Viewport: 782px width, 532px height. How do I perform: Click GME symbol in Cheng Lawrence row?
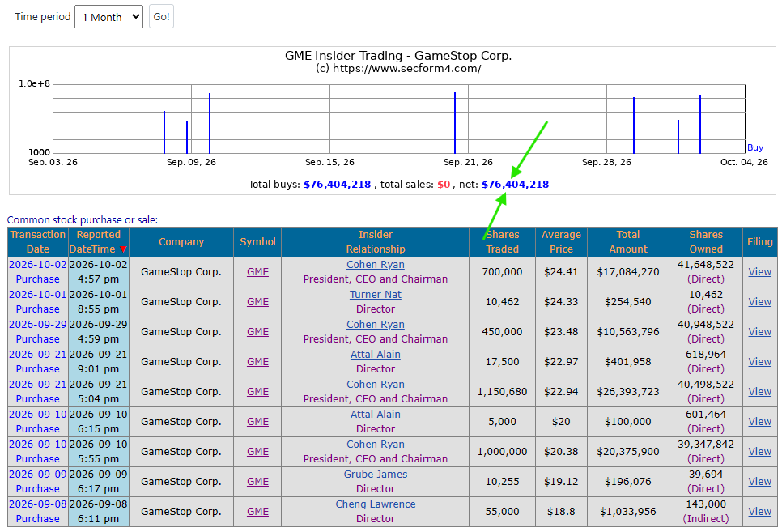click(257, 512)
